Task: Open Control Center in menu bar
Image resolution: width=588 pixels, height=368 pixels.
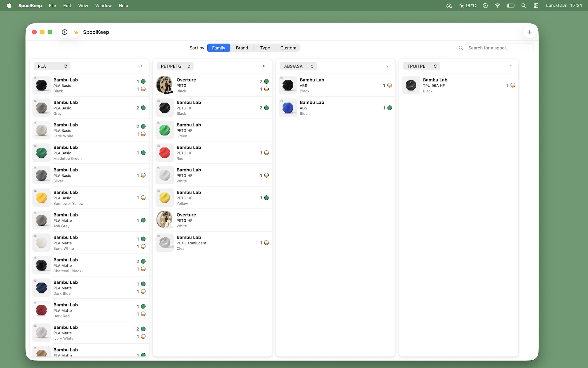Action: coord(536,6)
